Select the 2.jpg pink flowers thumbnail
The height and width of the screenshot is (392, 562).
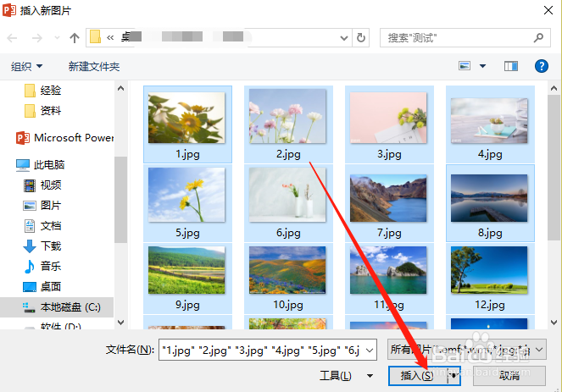pos(288,117)
